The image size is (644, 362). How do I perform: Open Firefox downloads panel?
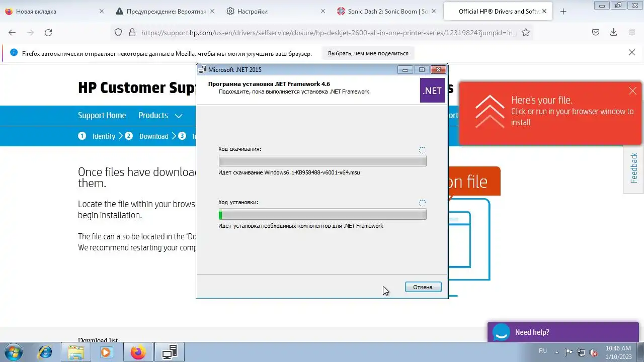coord(614,32)
